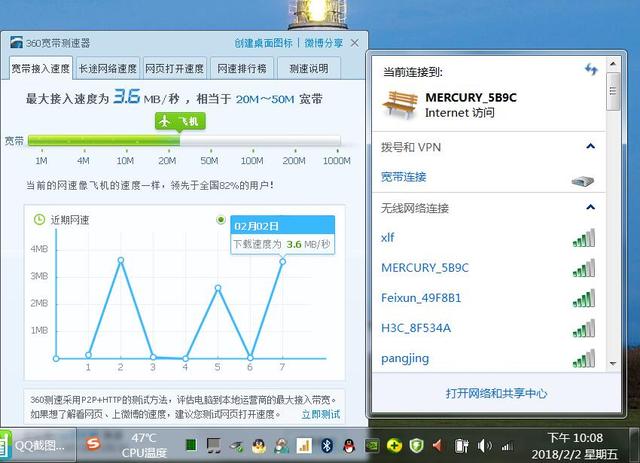Viewport: 640px width, 463px height.
Task: Click signal bars icon for Feixun_49F8B1
Action: 584,298
